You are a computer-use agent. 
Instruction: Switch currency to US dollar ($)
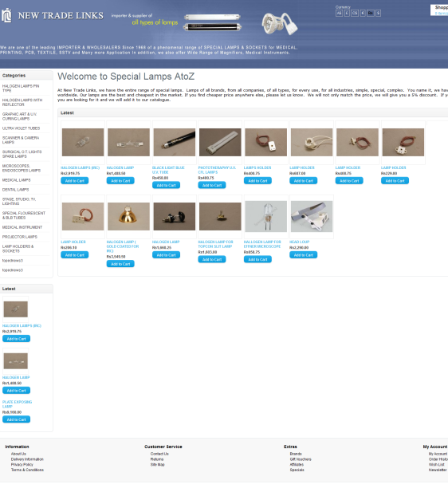click(379, 13)
